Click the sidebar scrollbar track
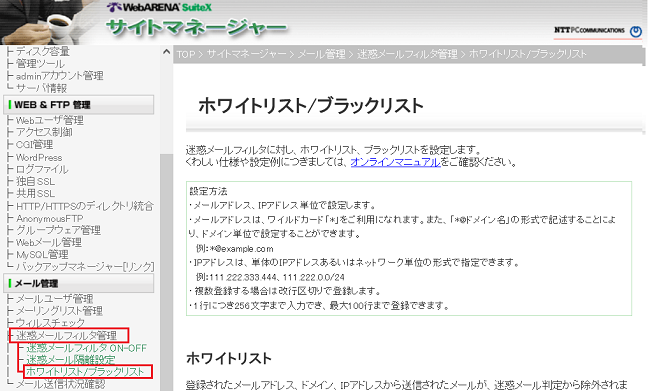The width and height of the screenshot is (650, 391). pyautogui.click(x=166, y=272)
